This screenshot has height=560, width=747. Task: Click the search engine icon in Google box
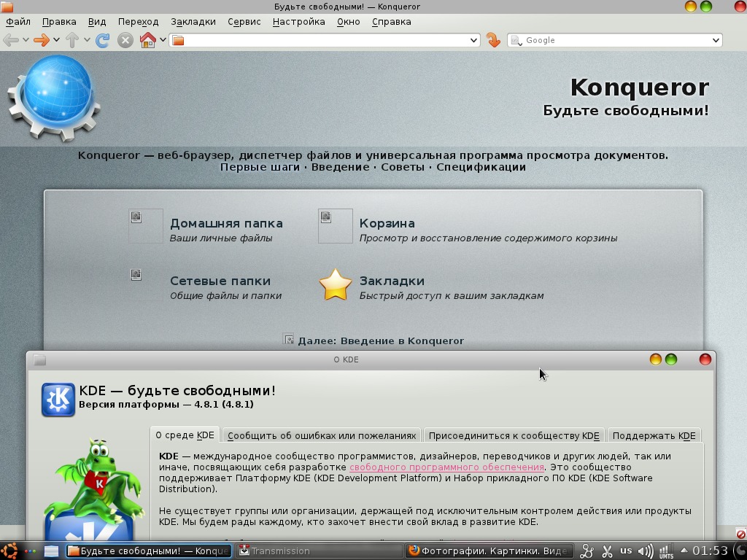point(516,41)
